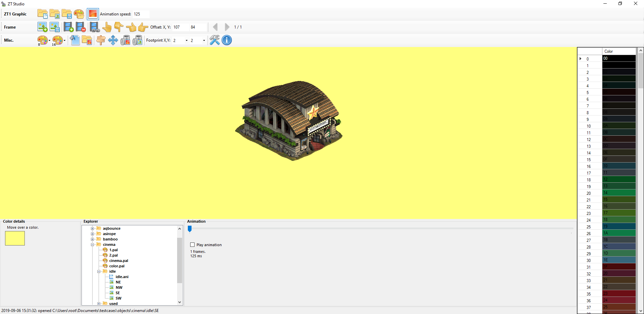Select palette color 00 in row 0

[x=619, y=58]
